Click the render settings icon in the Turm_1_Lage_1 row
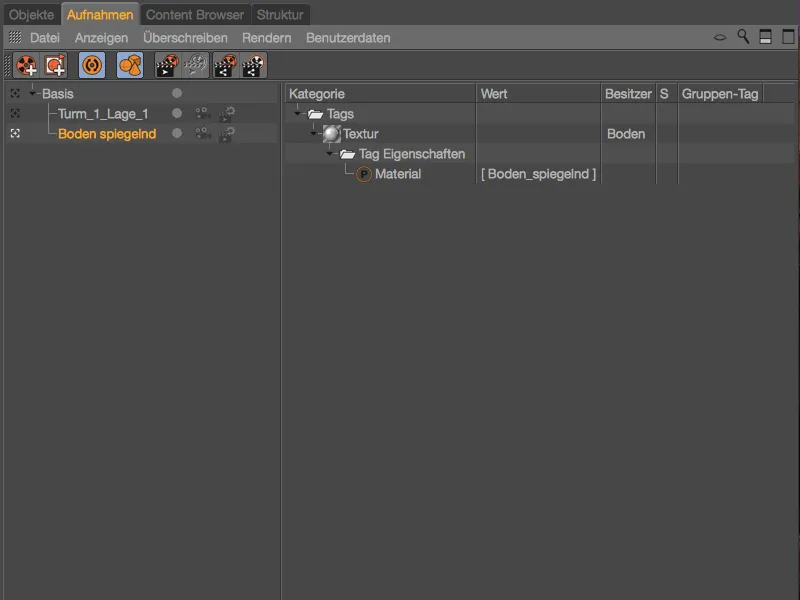800x600 pixels. (227, 113)
